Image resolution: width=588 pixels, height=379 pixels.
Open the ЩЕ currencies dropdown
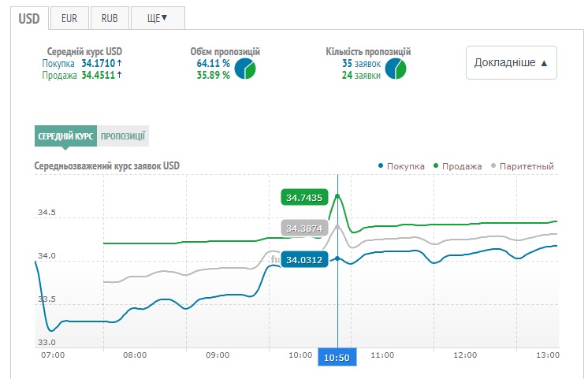[158, 17]
